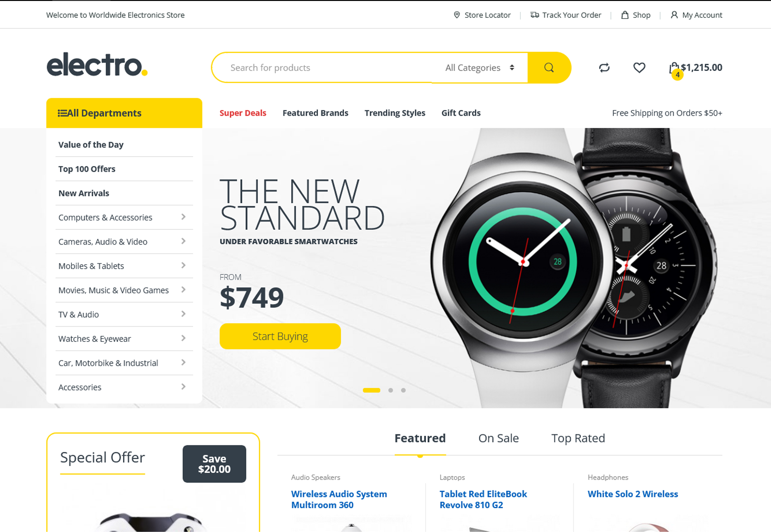Click the Store Locator pin icon
Image resolution: width=771 pixels, height=532 pixels.
[457, 15]
